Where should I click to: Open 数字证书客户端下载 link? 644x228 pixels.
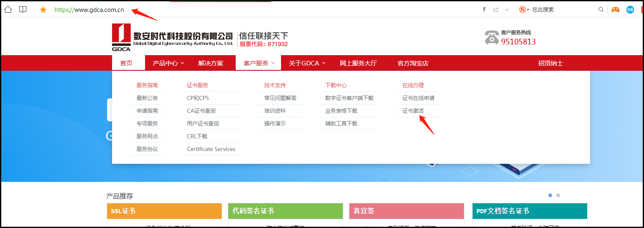coord(349,98)
